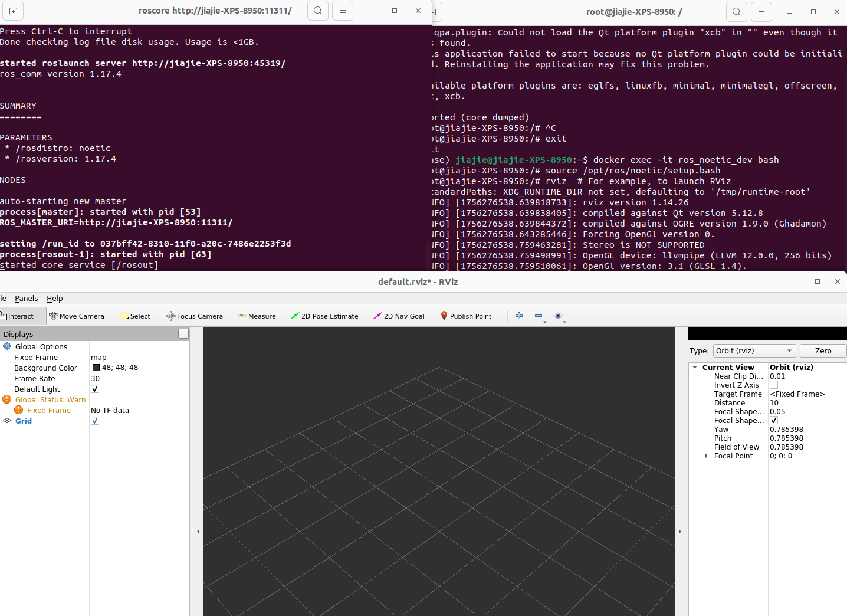
Task: Pick the Measure ruler tool
Action: click(x=257, y=316)
